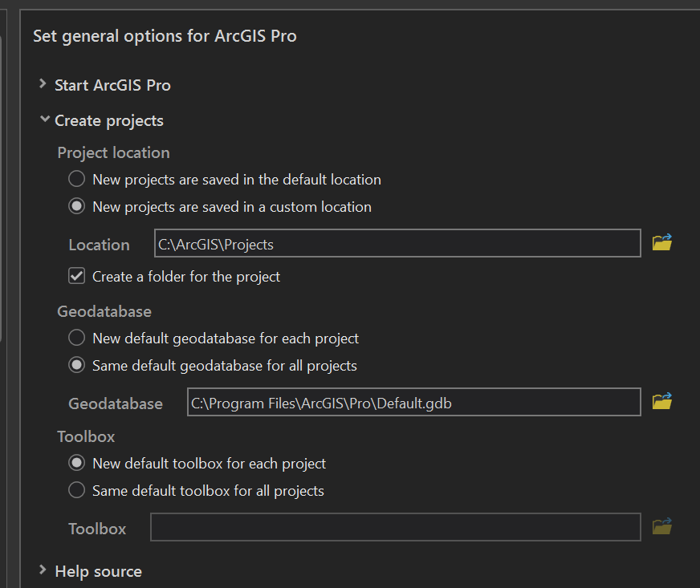The width and height of the screenshot is (700, 588).
Task: Toggle 'Create a folder for the project' checkbox
Action: tap(77, 277)
